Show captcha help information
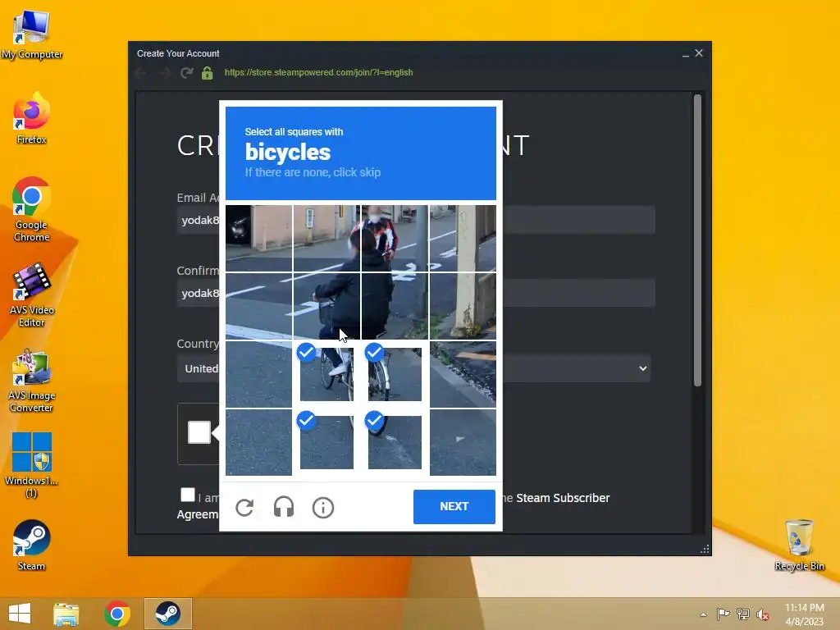Viewport: 840px width, 630px height. click(x=323, y=507)
